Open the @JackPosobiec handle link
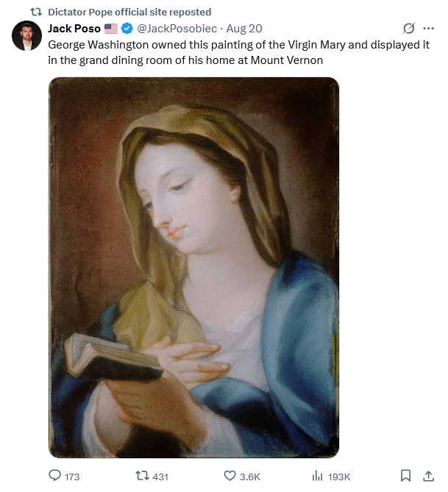Image resolution: width=448 pixels, height=492 pixels. tap(177, 29)
